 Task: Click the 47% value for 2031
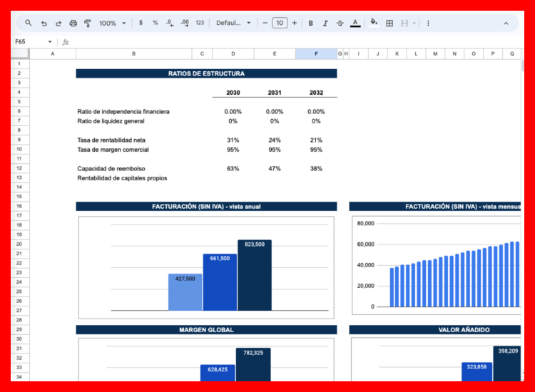(x=275, y=168)
